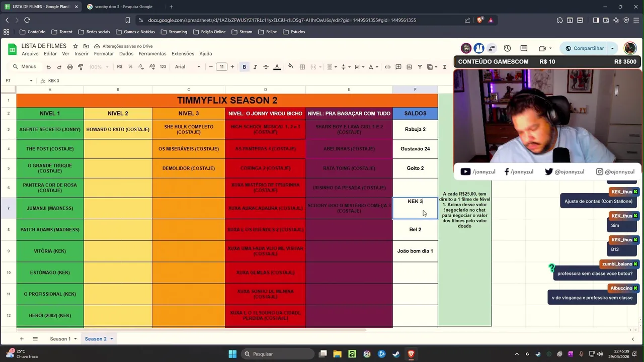The image size is (644, 362).
Task: Open the borders tool
Action: [302, 67]
